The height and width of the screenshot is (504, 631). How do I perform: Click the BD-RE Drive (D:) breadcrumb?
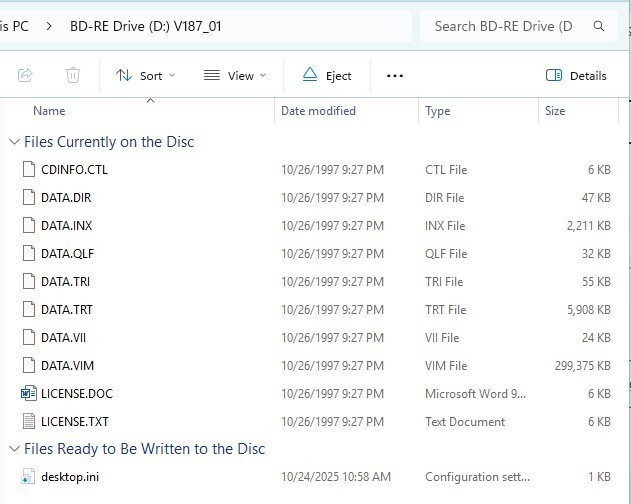[145, 26]
